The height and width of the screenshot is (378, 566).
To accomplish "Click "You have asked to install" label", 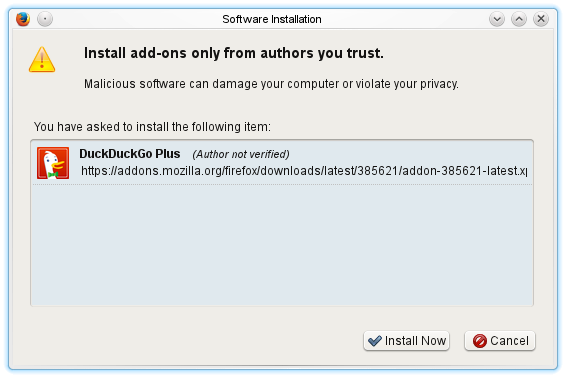I will (x=152, y=127).
